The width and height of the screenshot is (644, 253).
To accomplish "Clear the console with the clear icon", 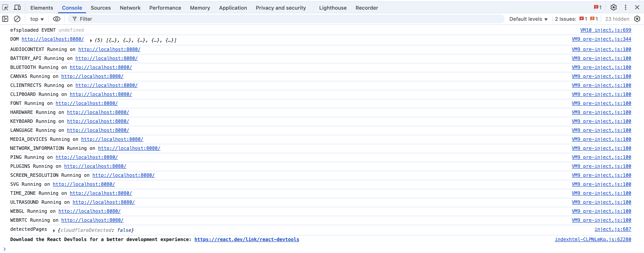I will pyautogui.click(x=17, y=19).
